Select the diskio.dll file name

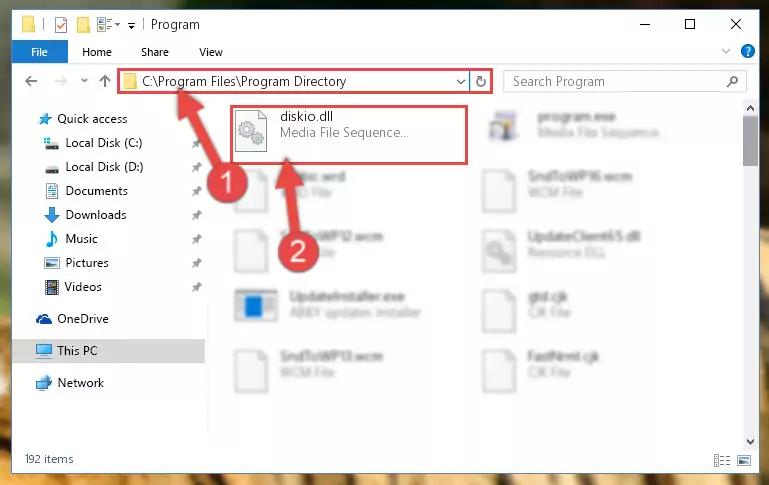click(x=307, y=116)
